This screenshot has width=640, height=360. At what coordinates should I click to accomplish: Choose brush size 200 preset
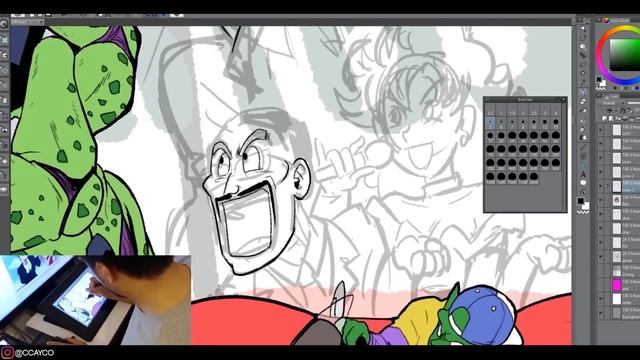point(556,150)
